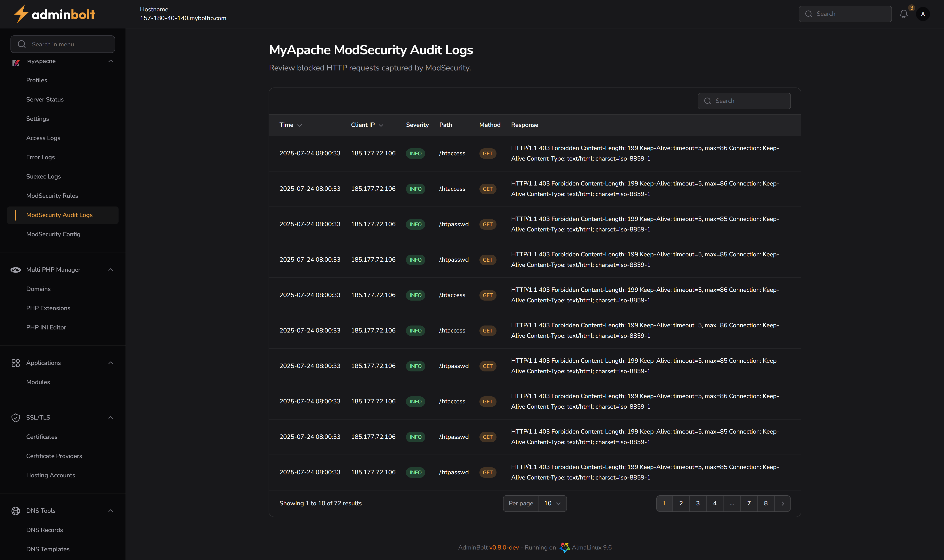Viewport: 944px width, 560px height.
Task: Sort the table by Client IP
Action: tap(366, 125)
